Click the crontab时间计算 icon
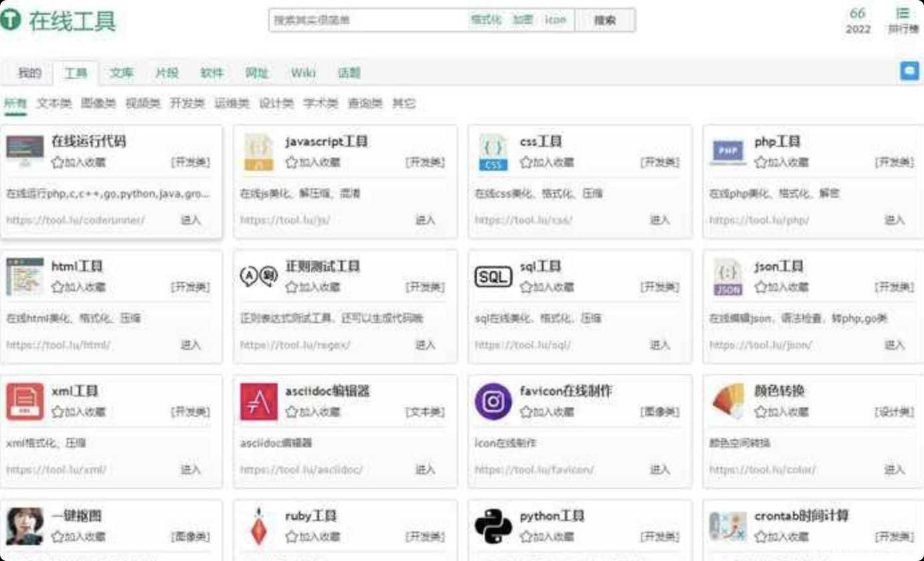The width and height of the screenshot is (924, 561). coord(728,527)
